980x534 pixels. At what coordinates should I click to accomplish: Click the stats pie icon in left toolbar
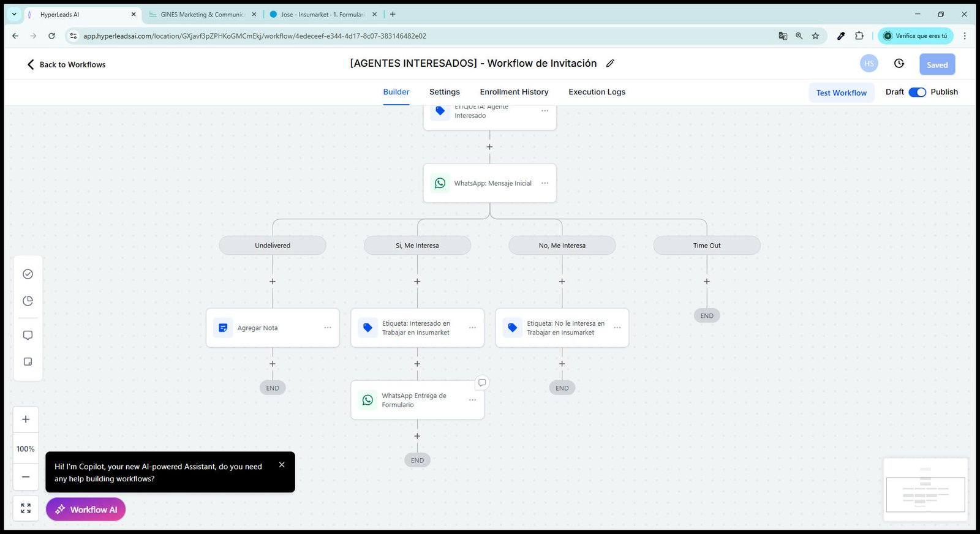[28, 301]
